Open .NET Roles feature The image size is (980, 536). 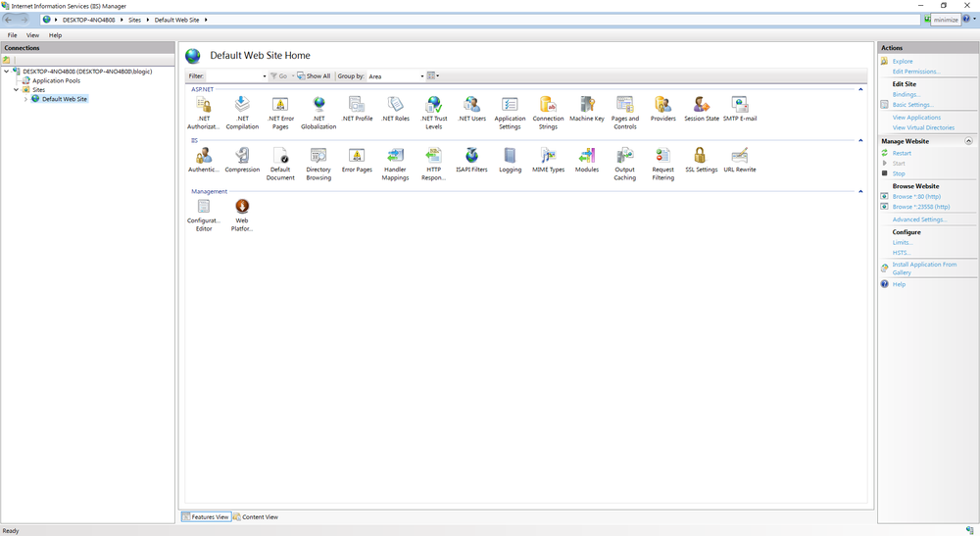(x=395, y=109)
